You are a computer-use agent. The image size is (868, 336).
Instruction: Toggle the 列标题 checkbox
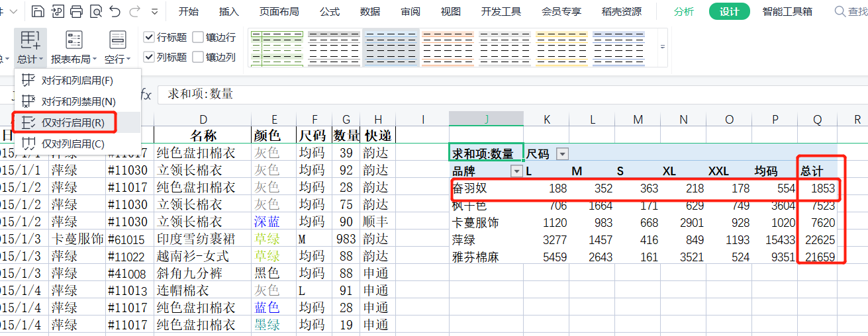(149, 58)
